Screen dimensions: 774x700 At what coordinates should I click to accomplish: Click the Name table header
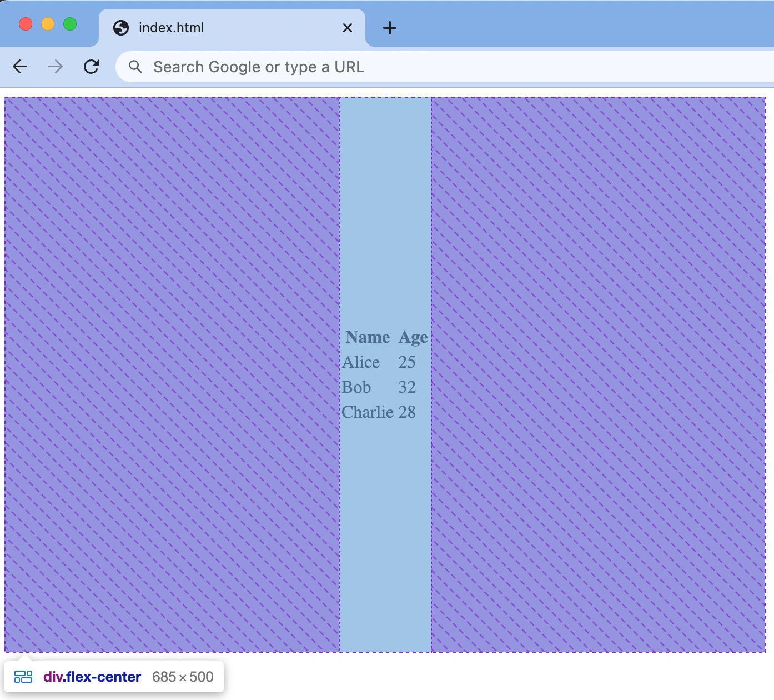click(368, 337)
